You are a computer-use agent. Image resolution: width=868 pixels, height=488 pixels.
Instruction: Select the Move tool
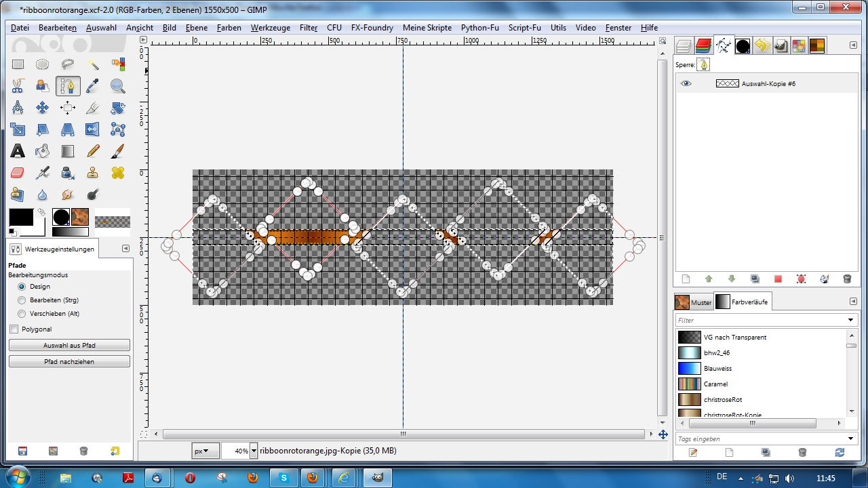(x=43, y=108)
